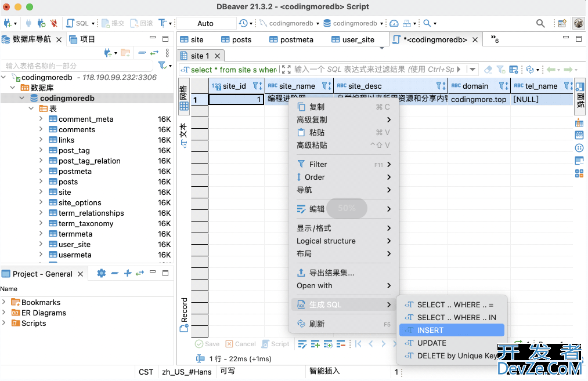Expand ER Diagrams folder

coord(3,313)
